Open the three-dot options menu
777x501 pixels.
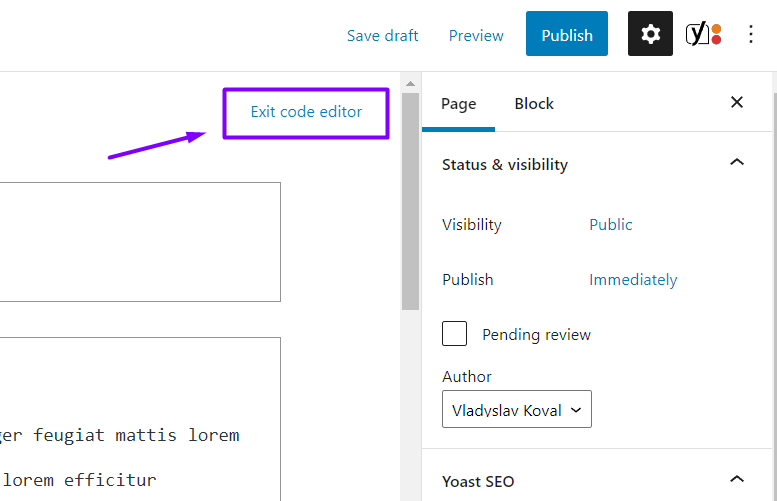(x=751, y=34)
